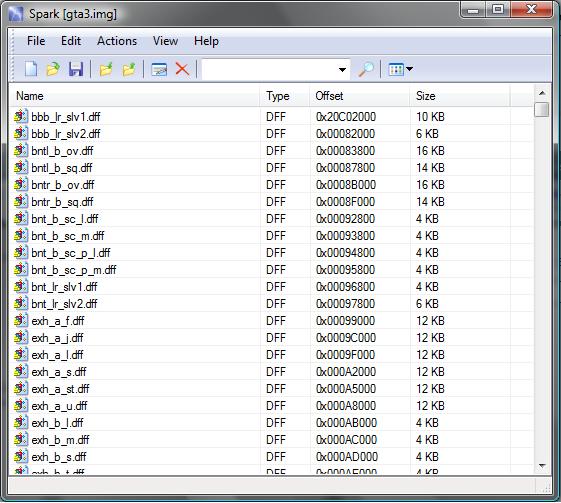Screen dimensions: 561x503
Task: Open the Edit menu
Action: 71,41
